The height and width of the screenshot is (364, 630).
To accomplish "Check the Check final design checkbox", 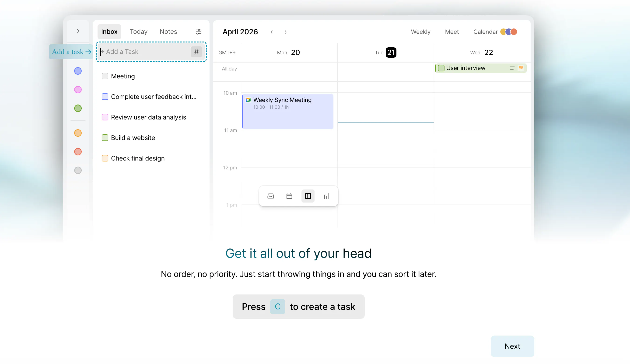I will 105,158.
